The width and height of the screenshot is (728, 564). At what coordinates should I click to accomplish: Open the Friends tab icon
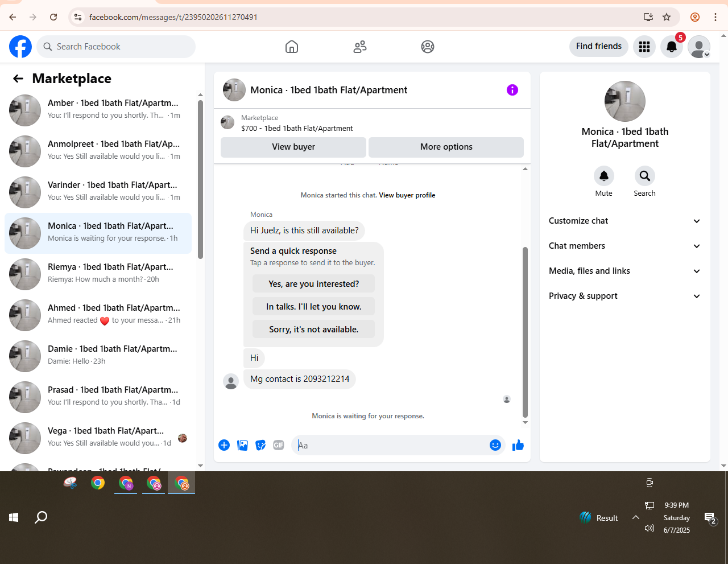click(360, 47)
